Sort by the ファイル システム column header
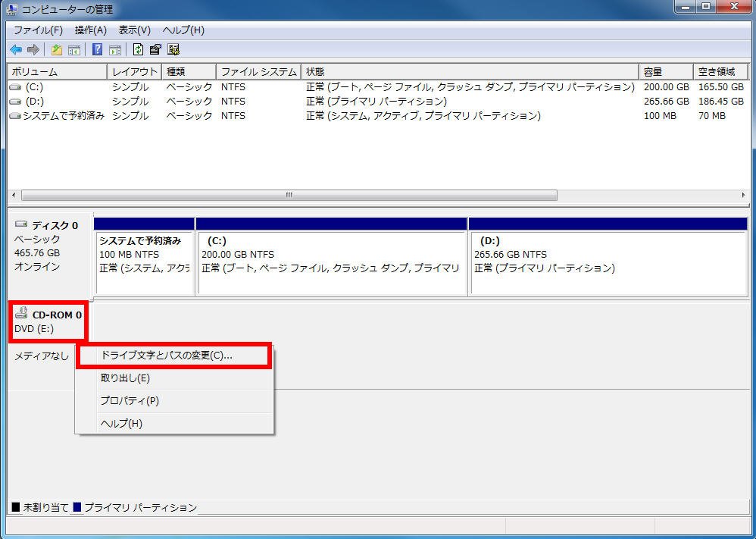 258,72
